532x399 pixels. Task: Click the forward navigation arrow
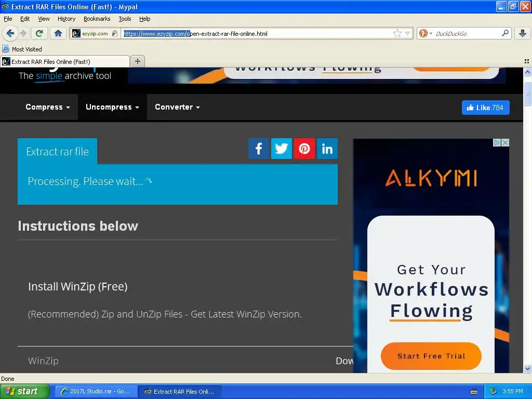coord(23,33)
